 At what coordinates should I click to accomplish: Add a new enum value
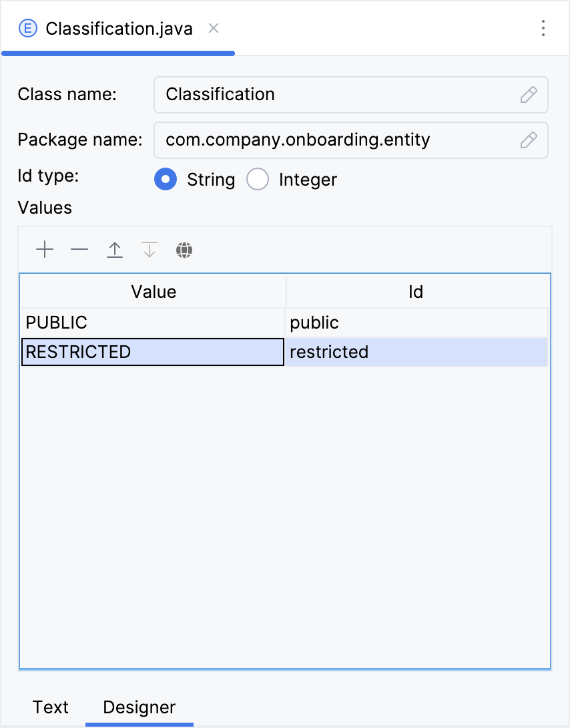pos(45,249)
